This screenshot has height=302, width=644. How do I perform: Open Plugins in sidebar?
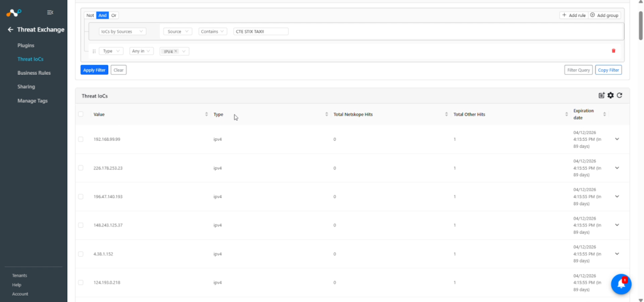[25, 45]
